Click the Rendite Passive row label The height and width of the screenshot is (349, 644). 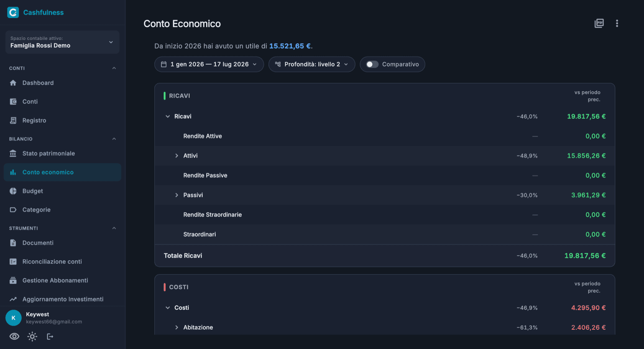pyautogui.click(x=205, y=176)
